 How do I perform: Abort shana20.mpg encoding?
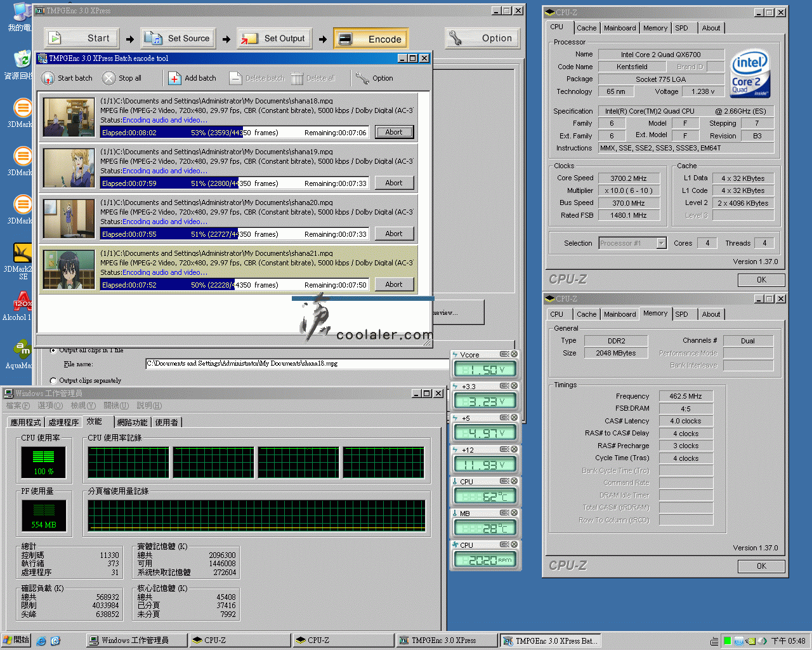click(x=394, y=234)
